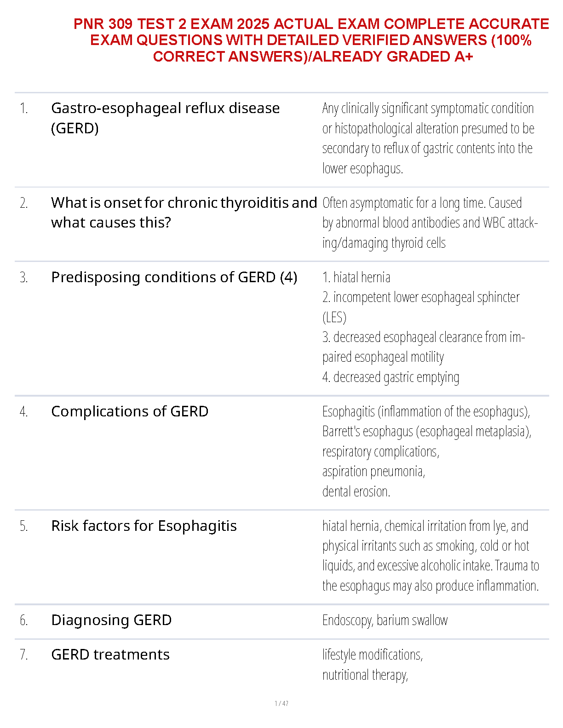Image resolution: width=563 pixels, height=728 pixels.
Task: Click "Predisposing conditions of GERD (4)"
Action: click(x=174, y=277)
